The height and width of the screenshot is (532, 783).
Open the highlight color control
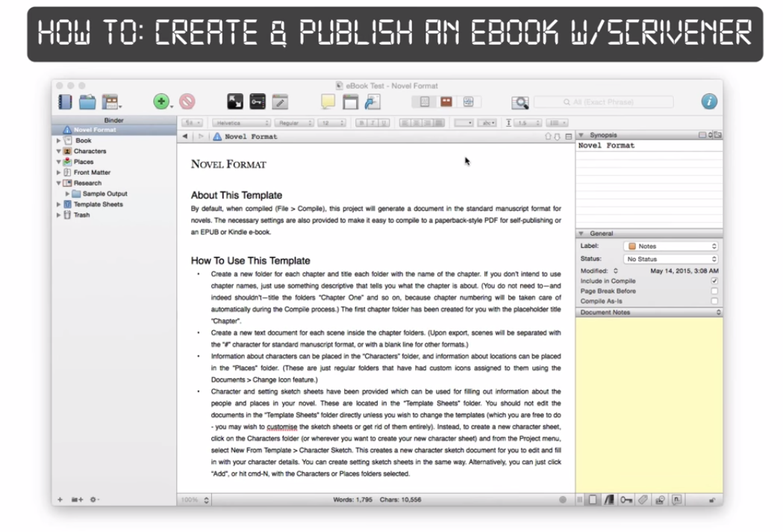(487, 123)
